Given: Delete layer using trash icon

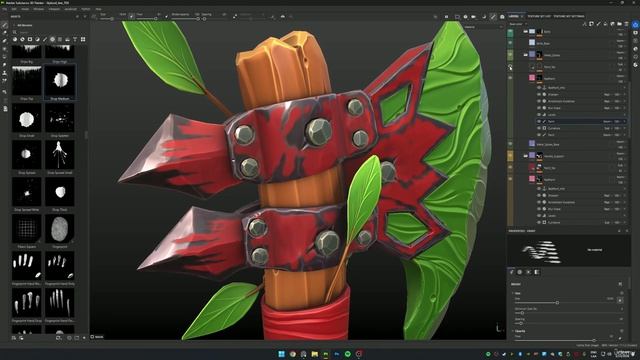Looking at the screenshot, I should click(626, 24).
